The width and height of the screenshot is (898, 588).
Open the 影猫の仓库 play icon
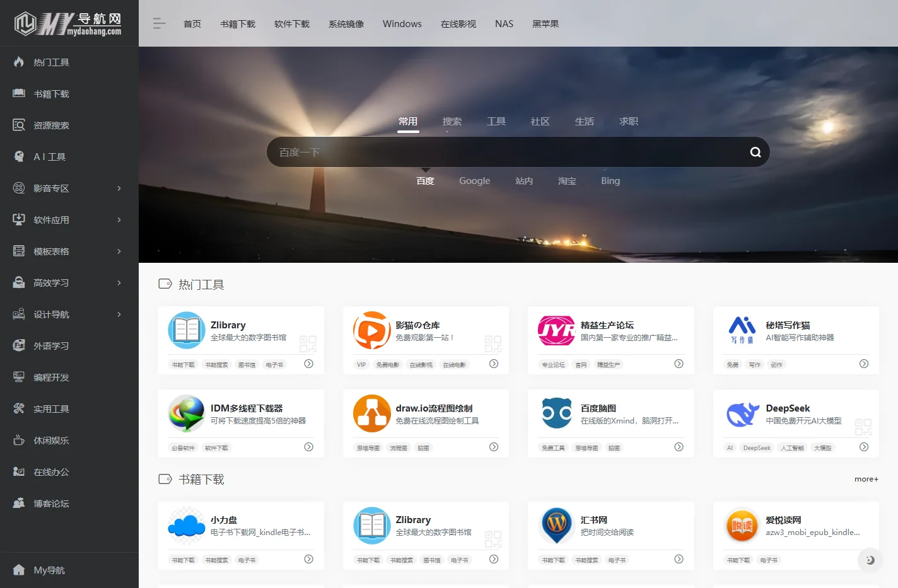[x=372, y=330]
